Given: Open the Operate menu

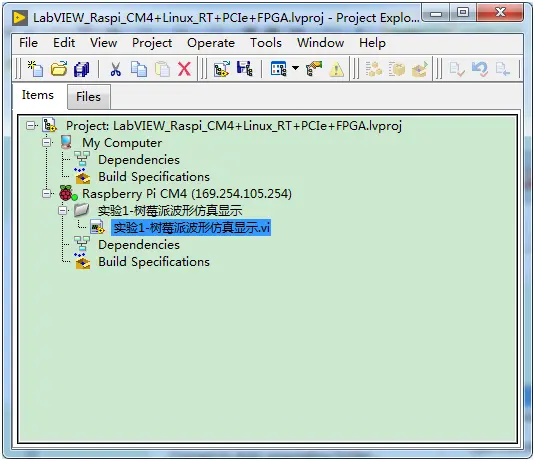Looking at the screenshot, I should click(211, 43).
